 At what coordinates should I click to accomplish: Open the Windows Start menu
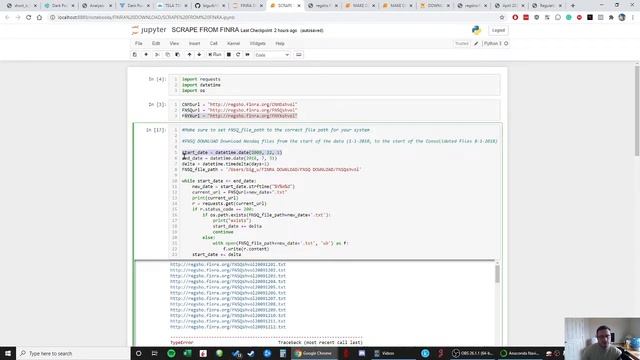pyautogui.click(x=8, y=353)
